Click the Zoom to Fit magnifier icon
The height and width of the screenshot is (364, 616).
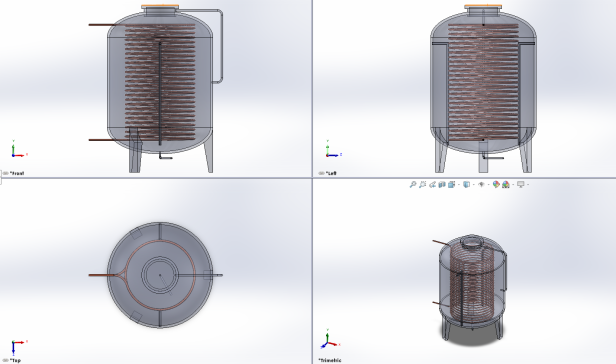click(x=413, y=184)
